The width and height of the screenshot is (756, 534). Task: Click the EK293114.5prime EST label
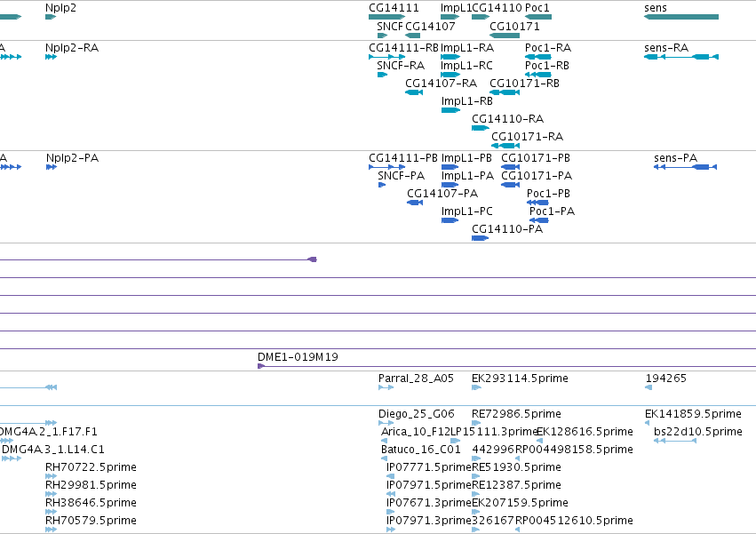[x=521, y=379]
